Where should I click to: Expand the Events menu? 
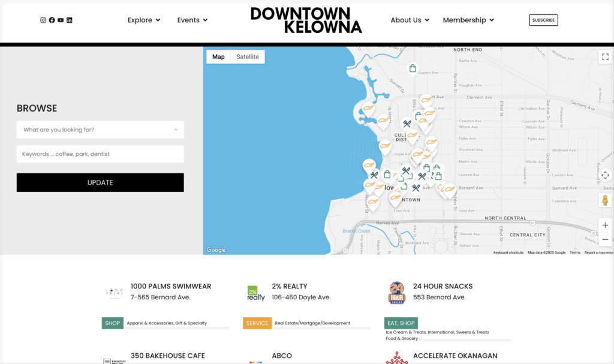[x=192, y=20]
